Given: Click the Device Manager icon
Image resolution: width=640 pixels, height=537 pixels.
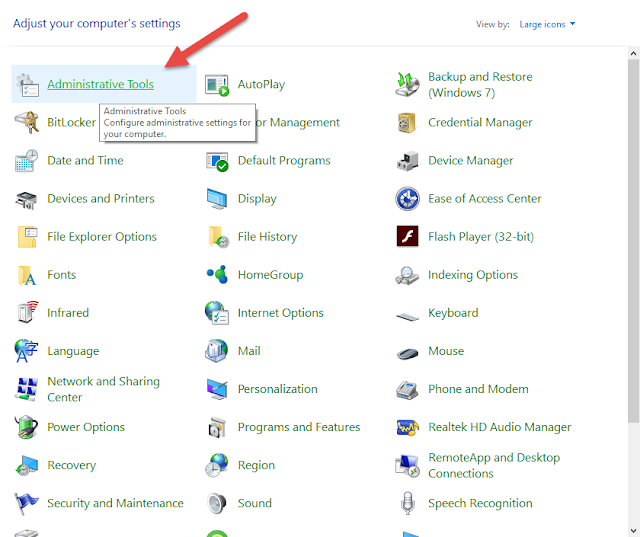Looking at the screenshot, I should point(407,161).
